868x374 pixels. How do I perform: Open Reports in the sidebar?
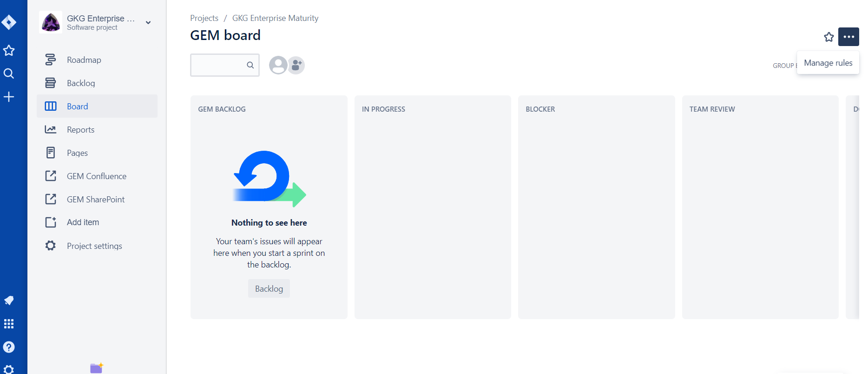(x=97, y=129)
